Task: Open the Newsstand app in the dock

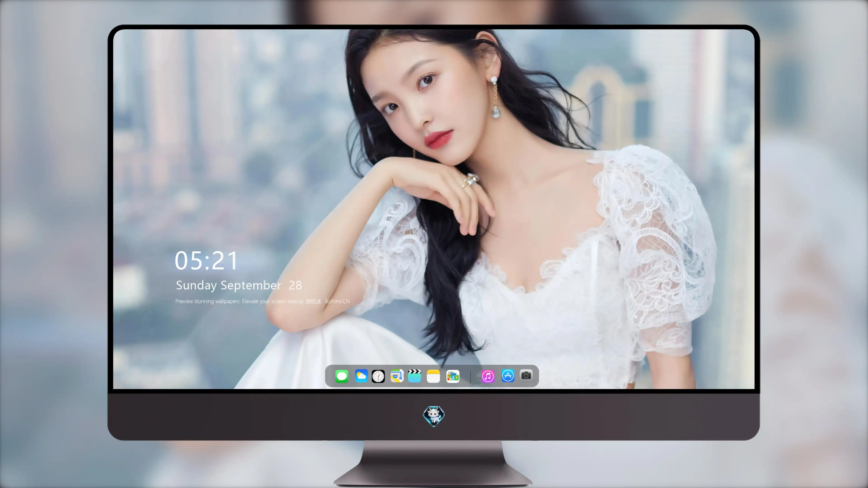Action: coord(453,376)
